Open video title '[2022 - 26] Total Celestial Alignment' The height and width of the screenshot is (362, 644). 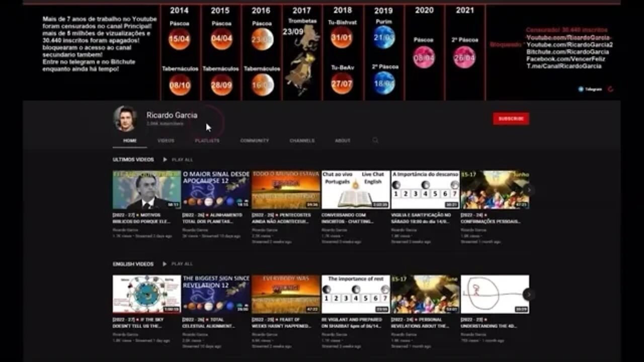pos(208,323)
